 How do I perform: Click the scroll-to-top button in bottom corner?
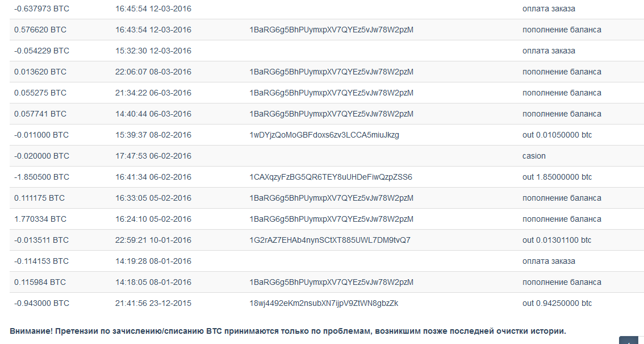[629, 340]
